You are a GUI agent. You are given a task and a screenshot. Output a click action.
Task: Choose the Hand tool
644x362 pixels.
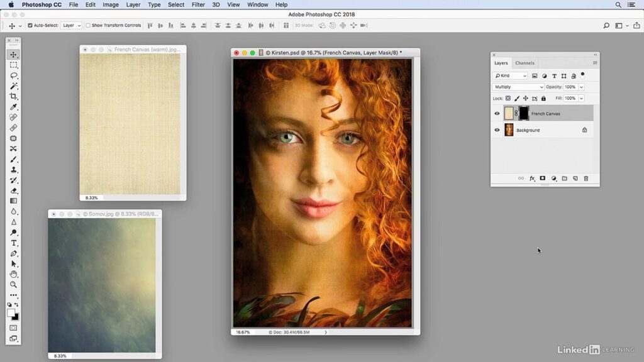[14, 274]
